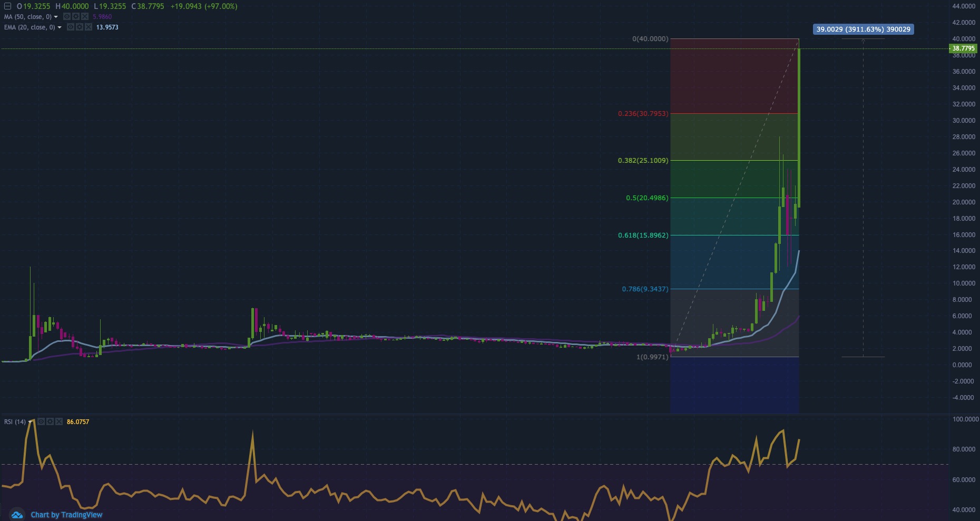Click the current price tag 38.7795 on axis

pos(963,48)
